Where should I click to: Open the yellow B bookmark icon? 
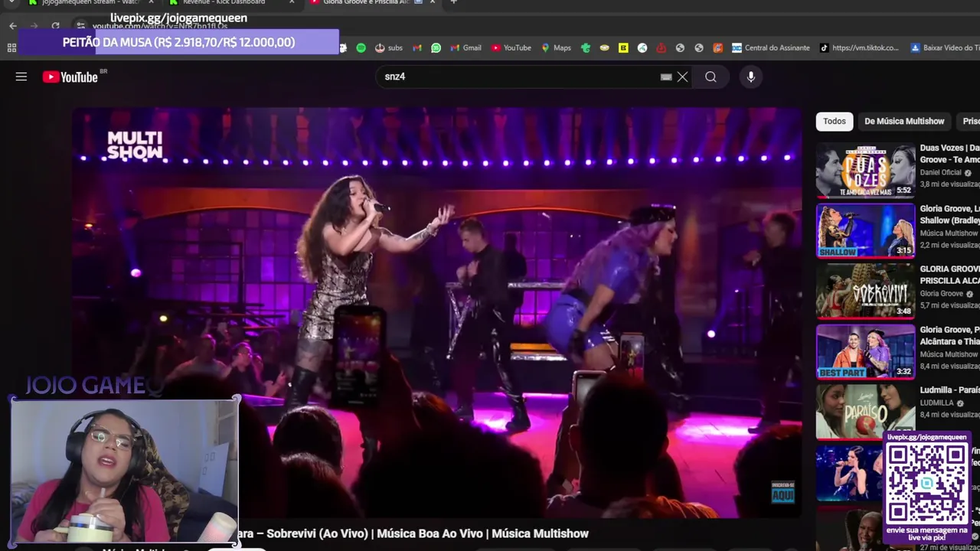623,47
